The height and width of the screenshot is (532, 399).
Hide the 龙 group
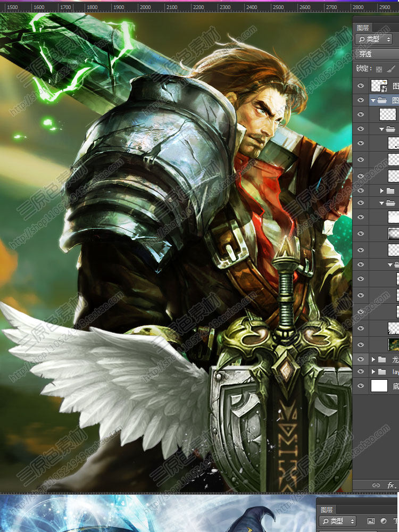coord(361,359)
